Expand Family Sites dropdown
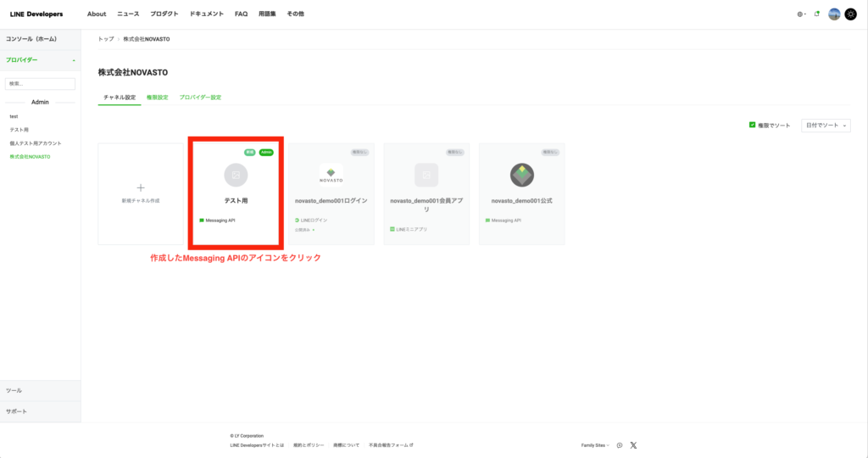This screenshot has width=868, height=458. point(595,445)
